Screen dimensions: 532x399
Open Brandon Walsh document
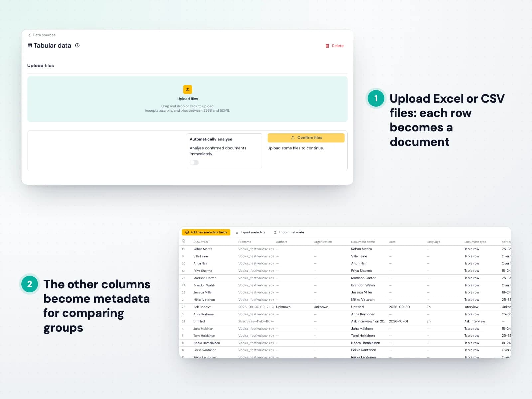[204, 285]
